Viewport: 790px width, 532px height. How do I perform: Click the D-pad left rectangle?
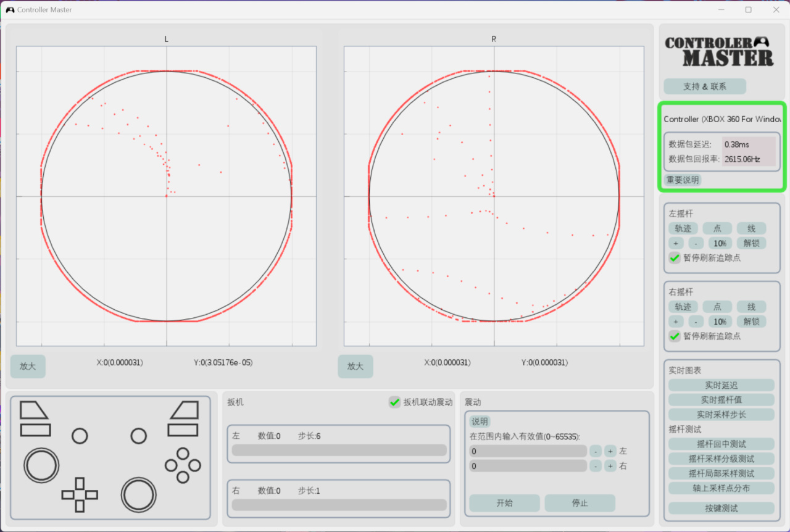68,494
